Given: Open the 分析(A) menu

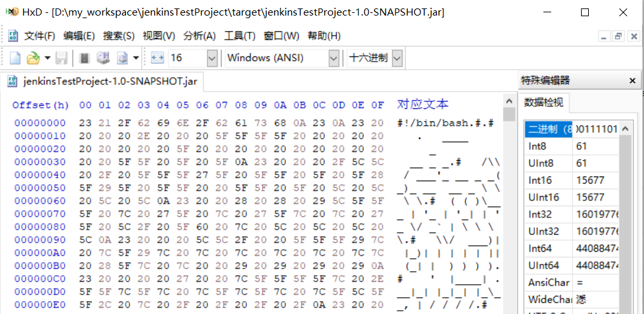Looking at the screenshot, I should (x=199, y=36).
